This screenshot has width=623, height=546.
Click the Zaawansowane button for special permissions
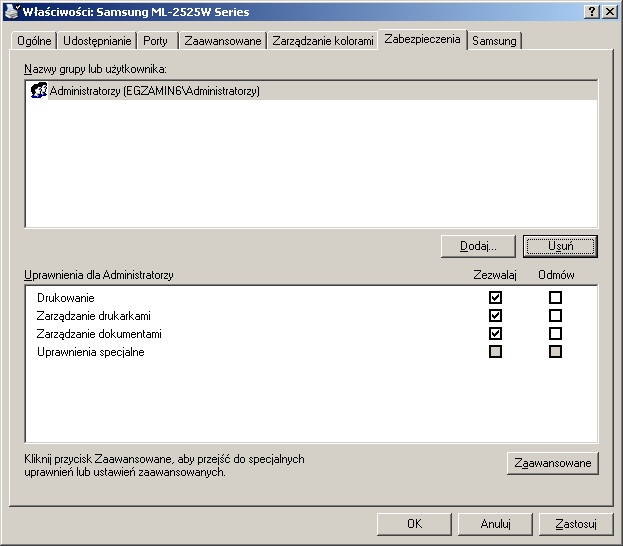553,463
